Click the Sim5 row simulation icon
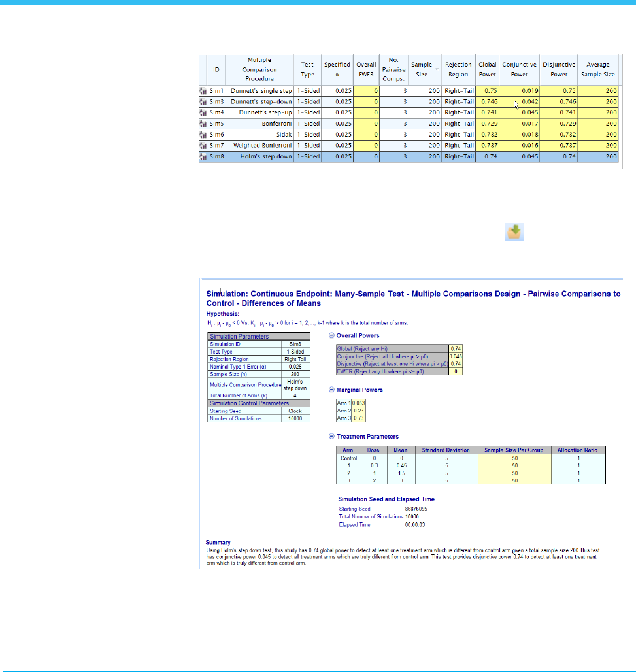 click(x=203, y=124)
